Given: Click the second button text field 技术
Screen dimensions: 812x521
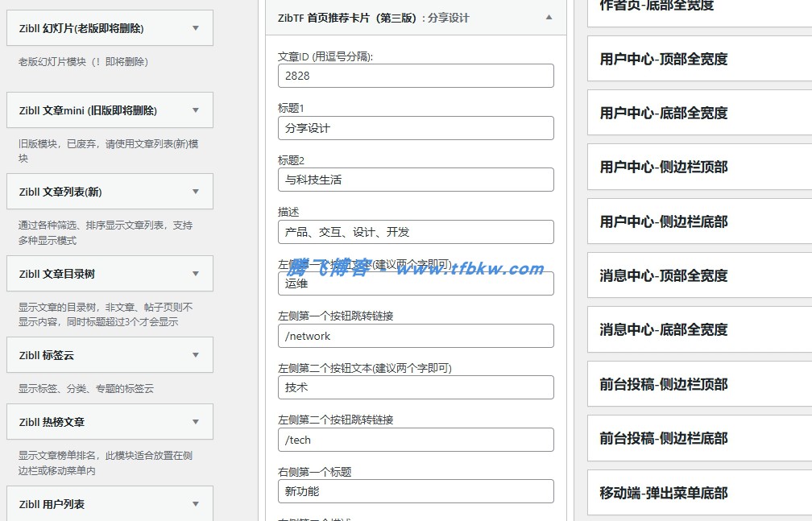Looking at the screenshot, I should point(416,387).
